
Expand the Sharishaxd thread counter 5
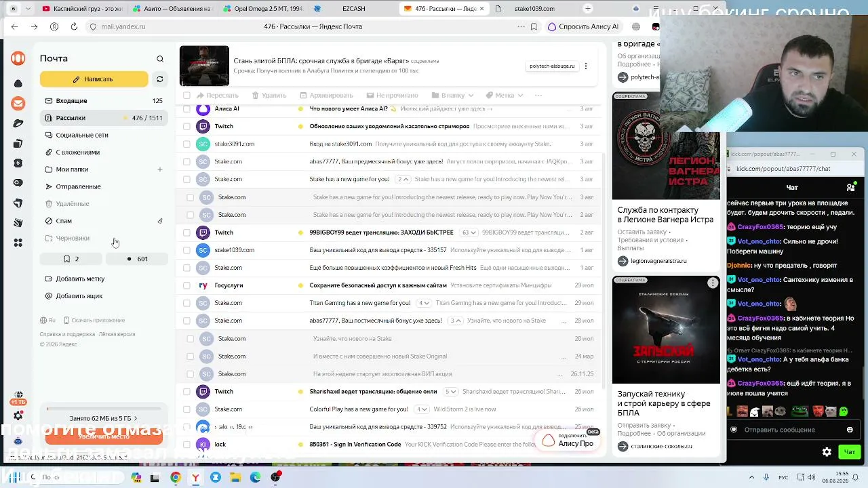click(x=450, y=392)
